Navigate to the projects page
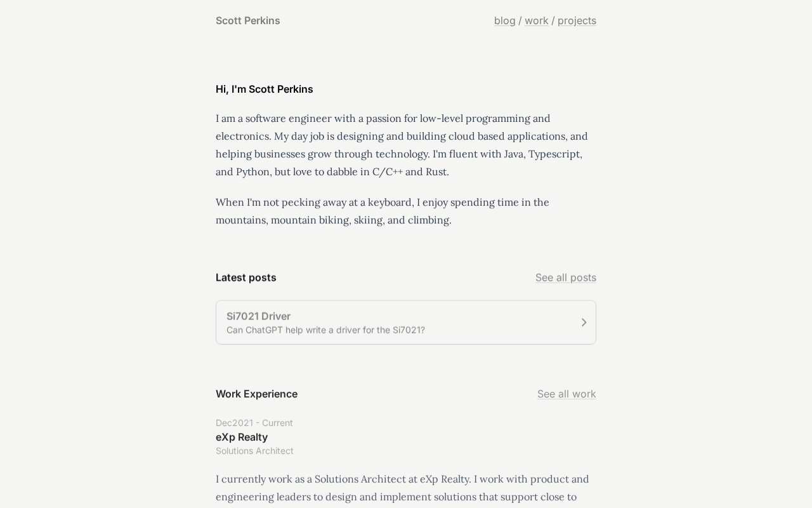Viewport: 812px width, 508px height. pos(577,21)
